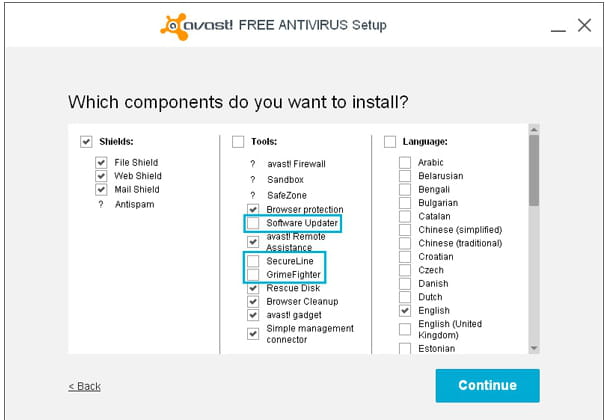The width and height of the screenshot is (608, 420).
Task: Click the avast! orange logo icon
Action: (174, 26)
